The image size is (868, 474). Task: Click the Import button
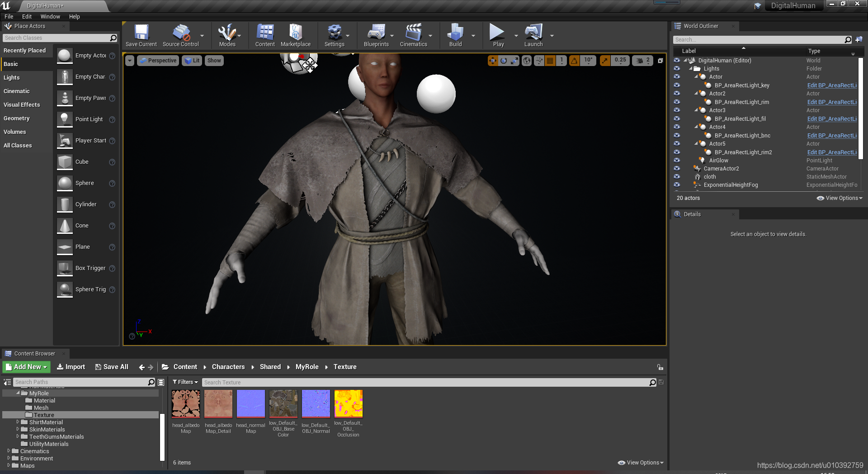point(71,367)
